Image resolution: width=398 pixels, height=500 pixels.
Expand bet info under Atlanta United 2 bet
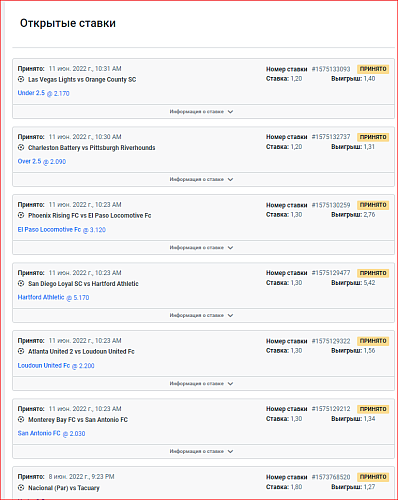[x=203, y=384]
